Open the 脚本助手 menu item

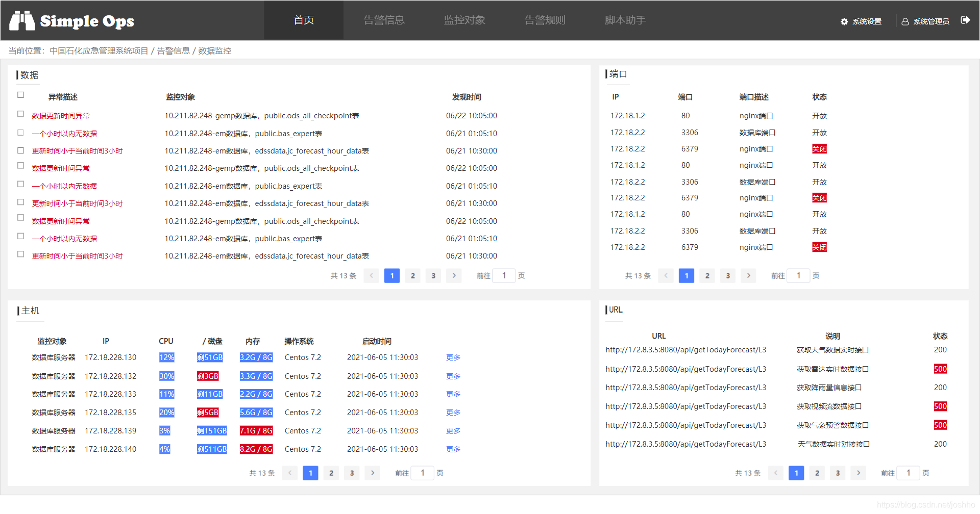pos(625,20)
